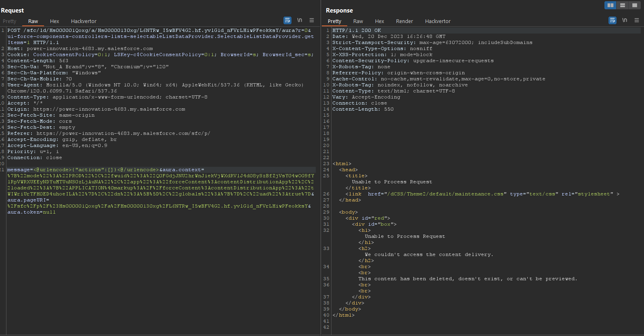Click the Host header line in request

80,48
